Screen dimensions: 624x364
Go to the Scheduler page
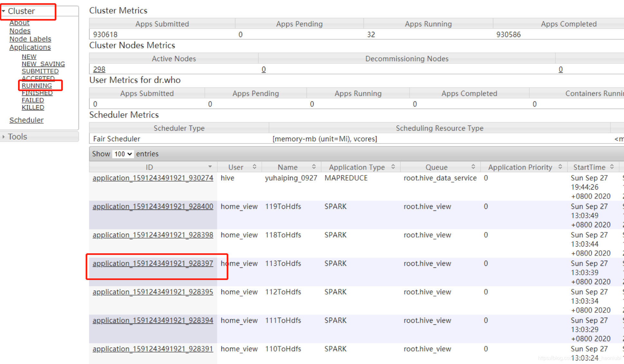point(26,120)
